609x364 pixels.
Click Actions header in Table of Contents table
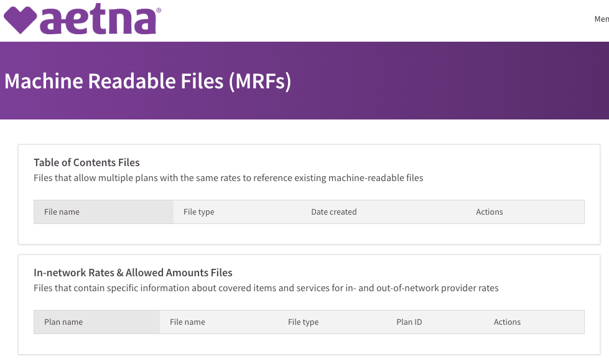click(489, 212)
